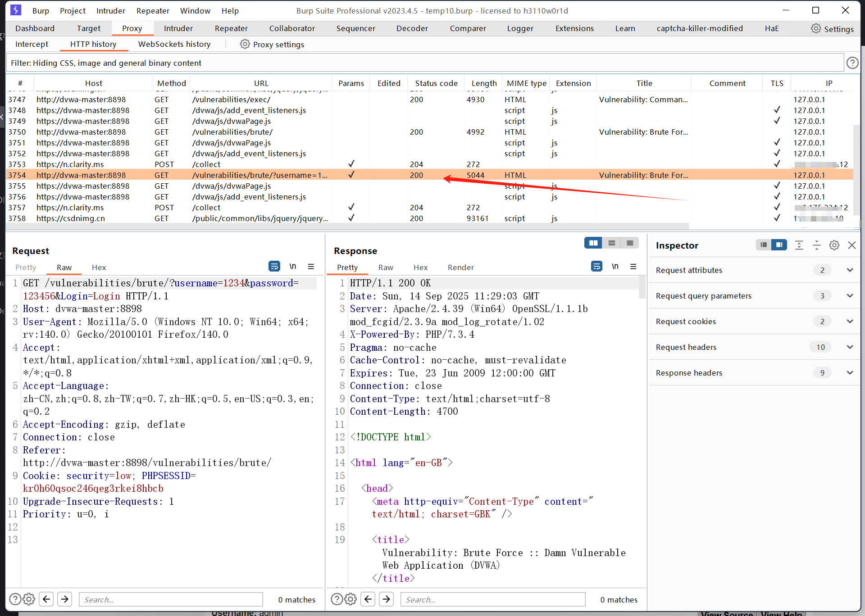The height and width of the screenshot is (616, 865).
Task: Click the filter bar help icon
Action: pyautogui.click(x=852, y=63)
